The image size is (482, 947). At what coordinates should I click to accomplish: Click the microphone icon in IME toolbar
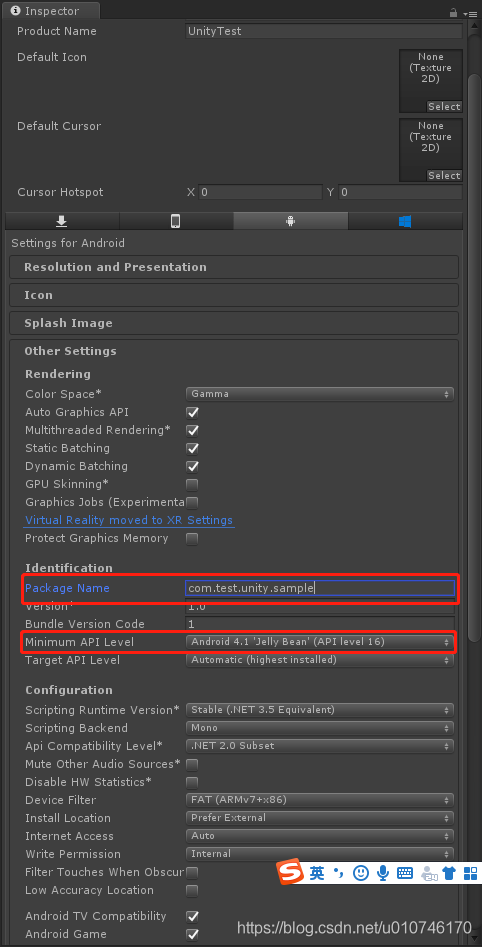point(382,873)
